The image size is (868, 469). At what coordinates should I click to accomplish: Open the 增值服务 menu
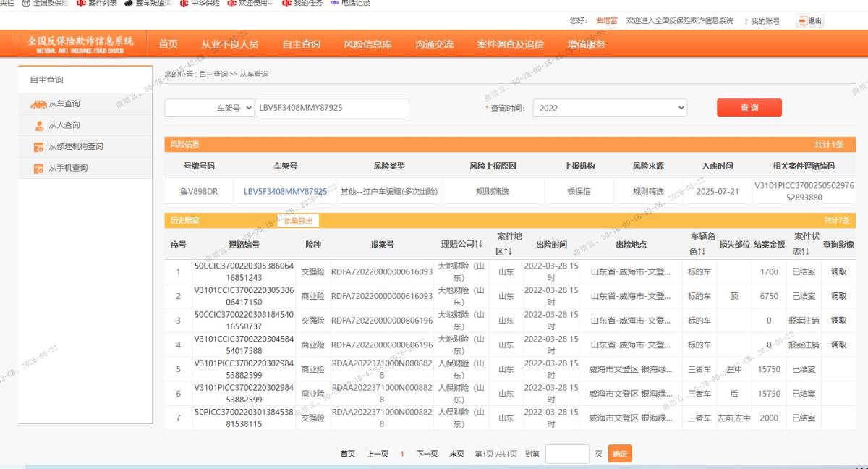(x=586, y=44)
